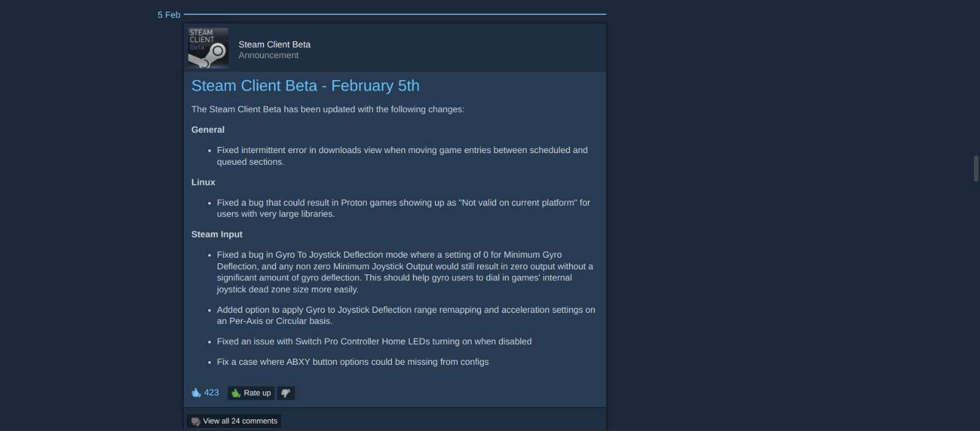Image resolution: width=980 pixels, height=431 pixels.
Task: Click the "5 Feb" date marker
Action: 168,15
